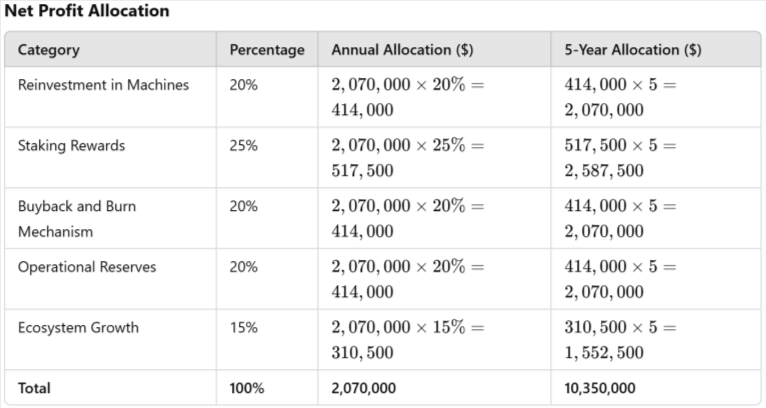Click the Operational Reserves row label
The height and width of the screenshot is (408, 766).
pyautogui.click(x=87, y=267)
